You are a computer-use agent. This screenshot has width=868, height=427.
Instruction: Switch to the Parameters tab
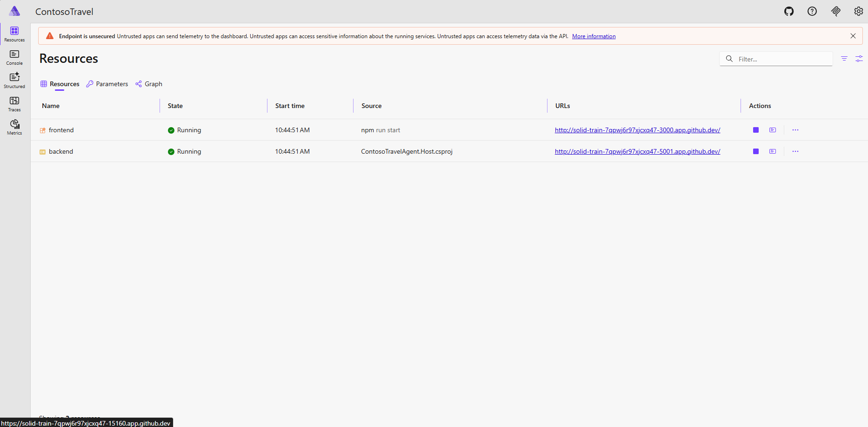tap(107, 84)
